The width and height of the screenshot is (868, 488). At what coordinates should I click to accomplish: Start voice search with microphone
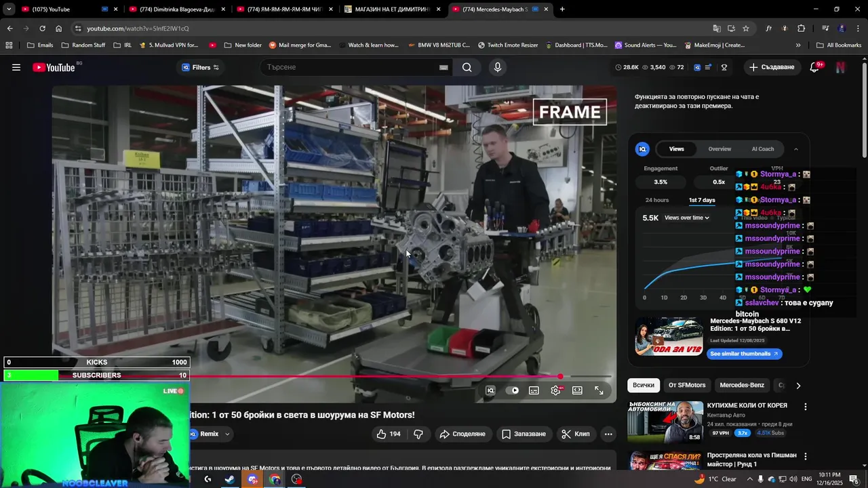[x=498, y=67]
